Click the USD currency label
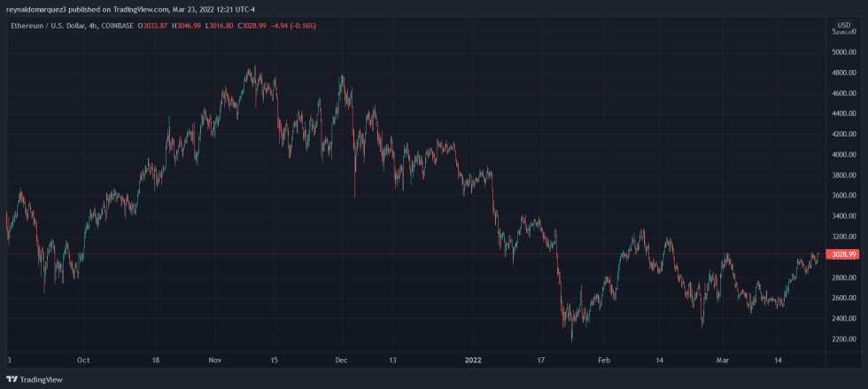This screenshot has width=868, height=389. pos(843,25)
